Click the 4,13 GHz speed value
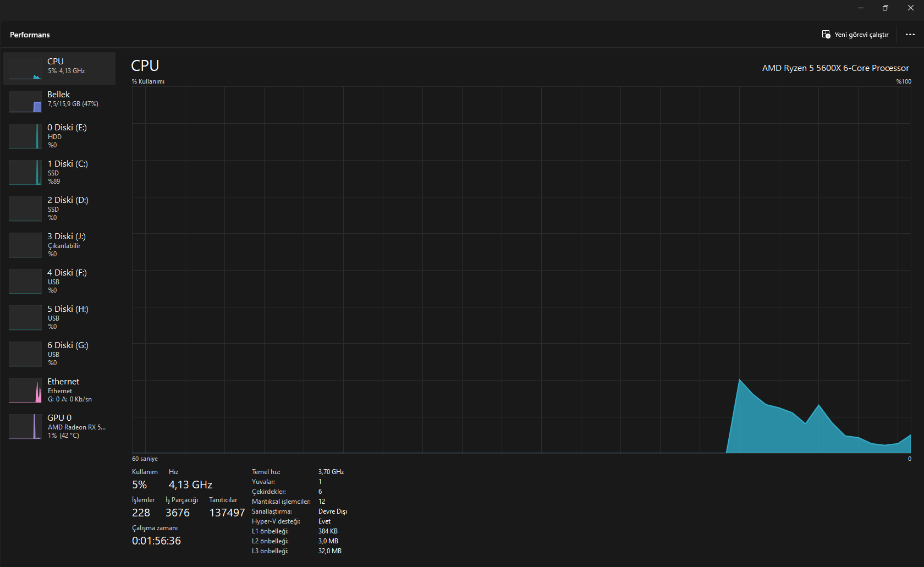The image size is (924, 567). point(190,485)
